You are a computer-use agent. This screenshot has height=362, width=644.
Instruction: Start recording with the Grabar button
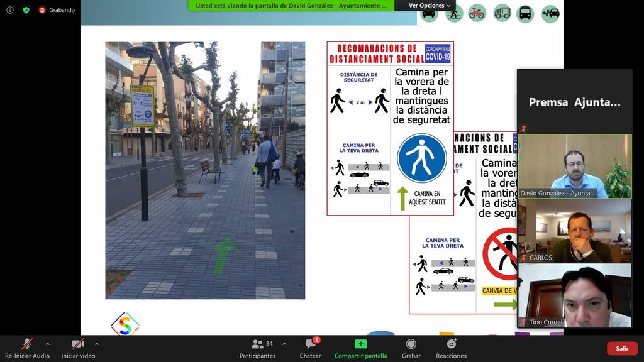pyautogui.click(x=411, y=348)
